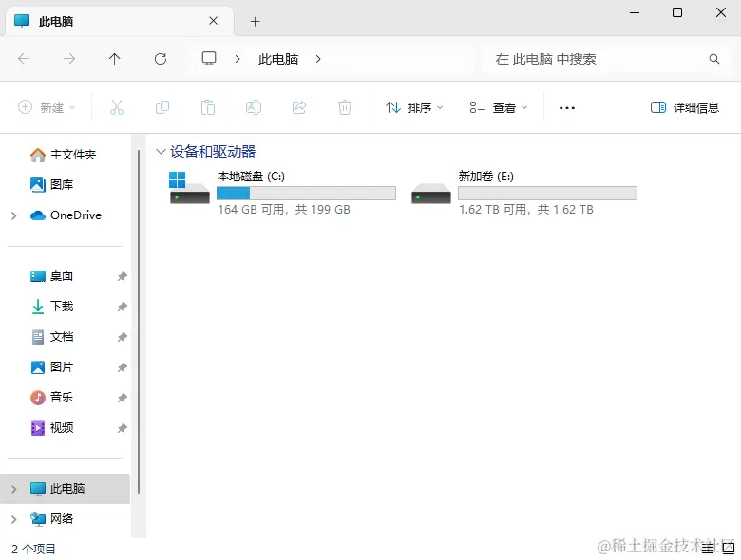Viewport: 741px width, 560px height.
Task: Click the 本地磁盘 (C:) label
Action: coord(251,177)
